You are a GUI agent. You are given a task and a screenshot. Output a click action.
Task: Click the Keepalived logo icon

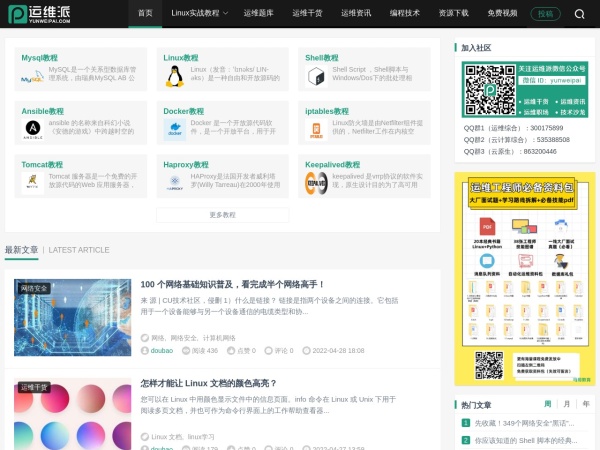316,182
